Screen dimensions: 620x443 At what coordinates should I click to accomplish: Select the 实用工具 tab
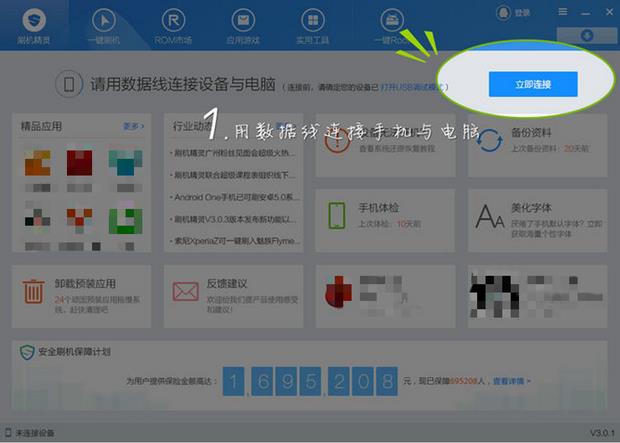click(x=312, y=26)
